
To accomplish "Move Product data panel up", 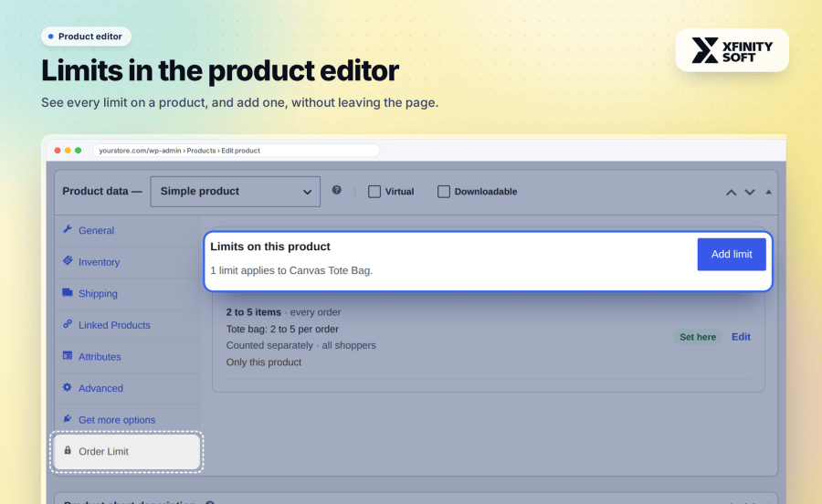I will coord(731,193).
